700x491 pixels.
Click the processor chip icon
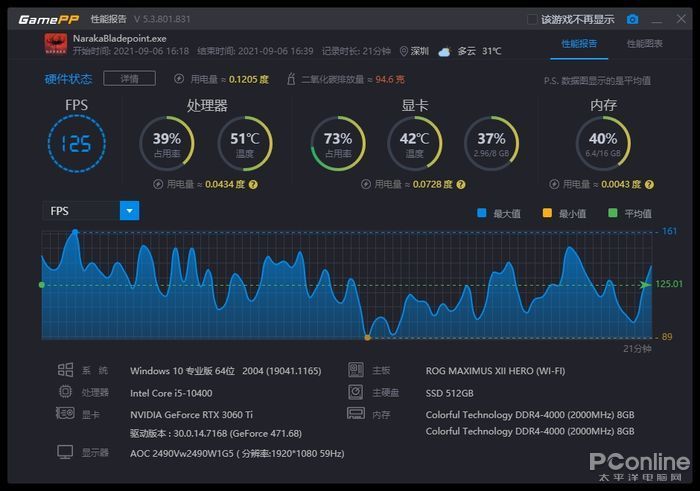pyautogui.click(x=65, y=391)
